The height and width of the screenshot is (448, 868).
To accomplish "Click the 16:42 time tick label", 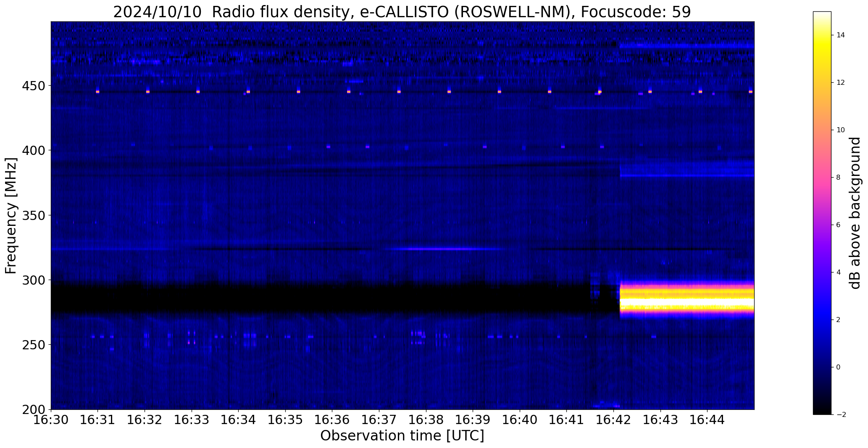I will click(614, 419).
